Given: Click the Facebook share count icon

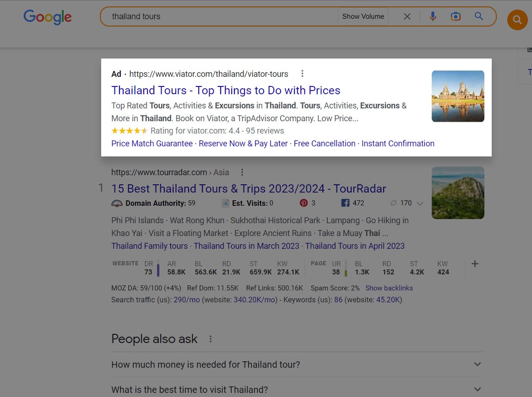Looking at the screenshot, I should (344, 203).
